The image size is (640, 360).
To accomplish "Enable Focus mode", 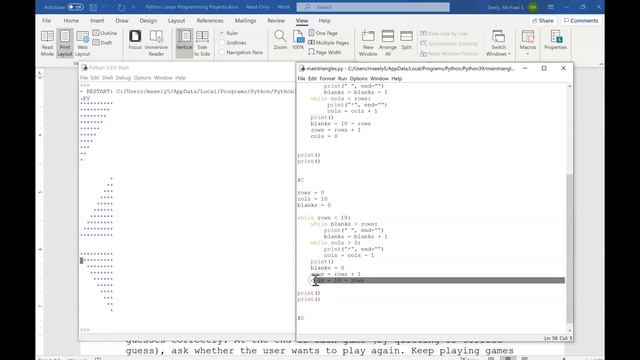I will pyautogui.click(x=135, y=40).
